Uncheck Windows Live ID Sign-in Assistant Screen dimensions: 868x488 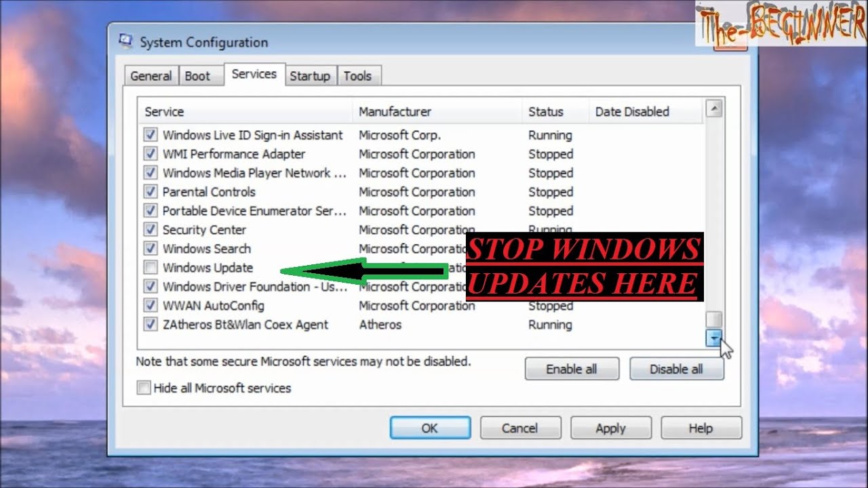(x=151, y=135)
